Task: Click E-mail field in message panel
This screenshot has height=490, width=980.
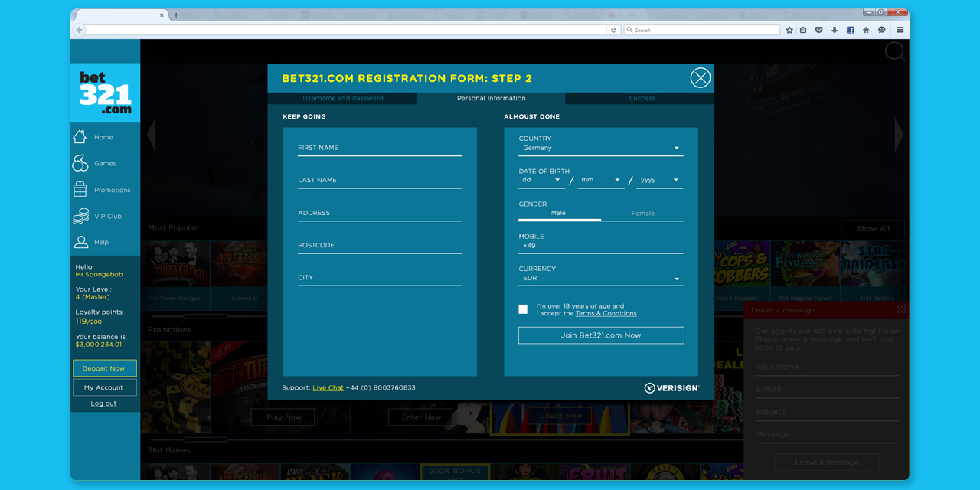Action: pos(827,389)
